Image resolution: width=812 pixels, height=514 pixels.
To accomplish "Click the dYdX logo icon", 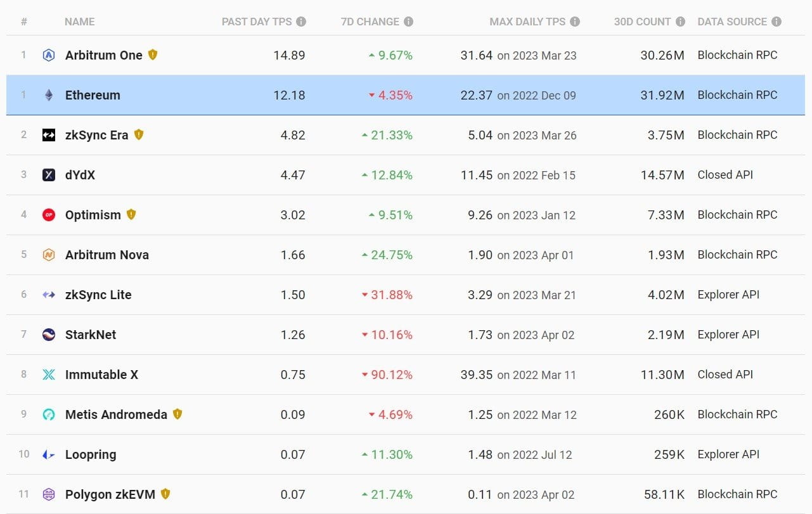I will (49, 175).
